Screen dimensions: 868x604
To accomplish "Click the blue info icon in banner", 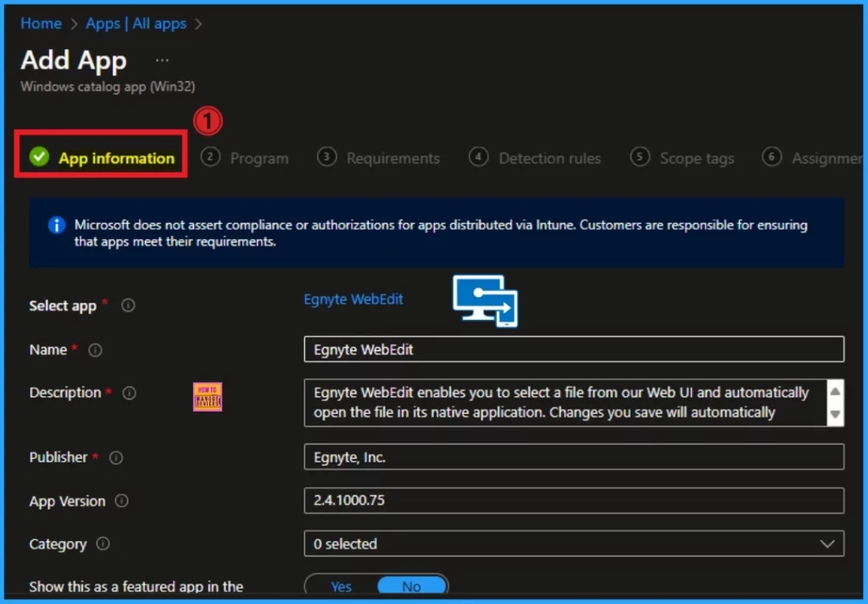I will [57, 225].
